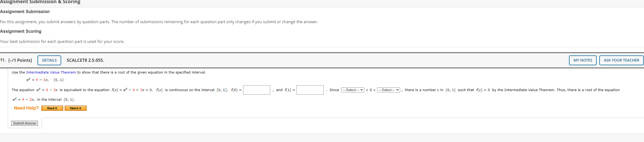Viewport: 644px width, 142px height.
Task: Expand the first Select dropdown after Since
Action: [353, 90]
